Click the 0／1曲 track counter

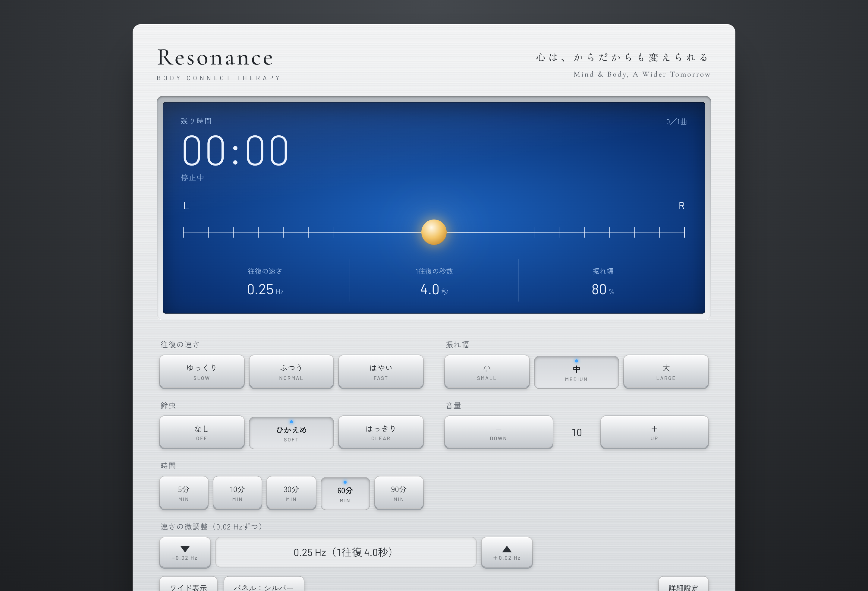(676, 122)
